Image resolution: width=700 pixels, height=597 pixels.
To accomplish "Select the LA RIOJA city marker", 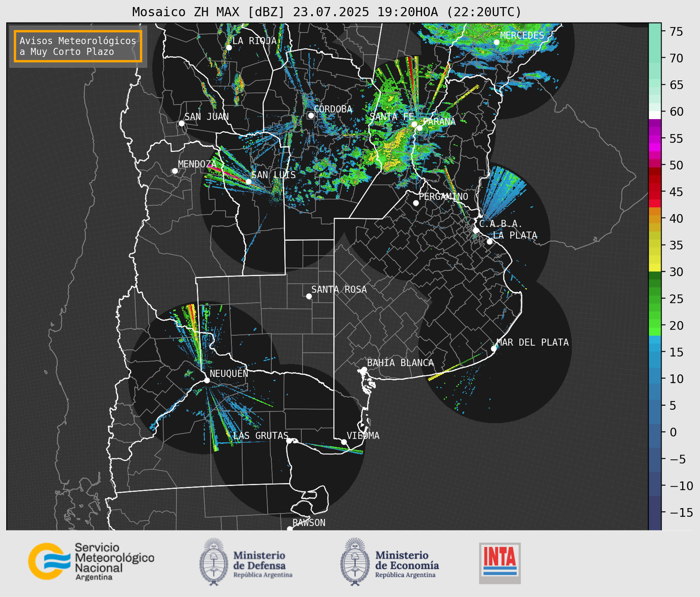I will tap(229, 48).
